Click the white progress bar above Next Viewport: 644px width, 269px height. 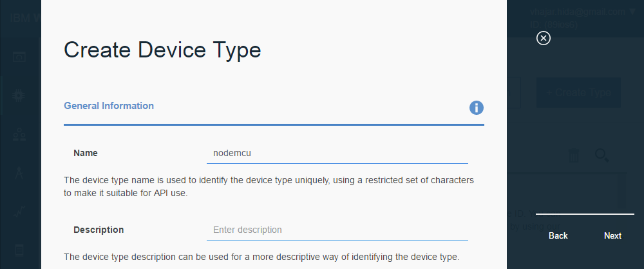click(585, 214)
